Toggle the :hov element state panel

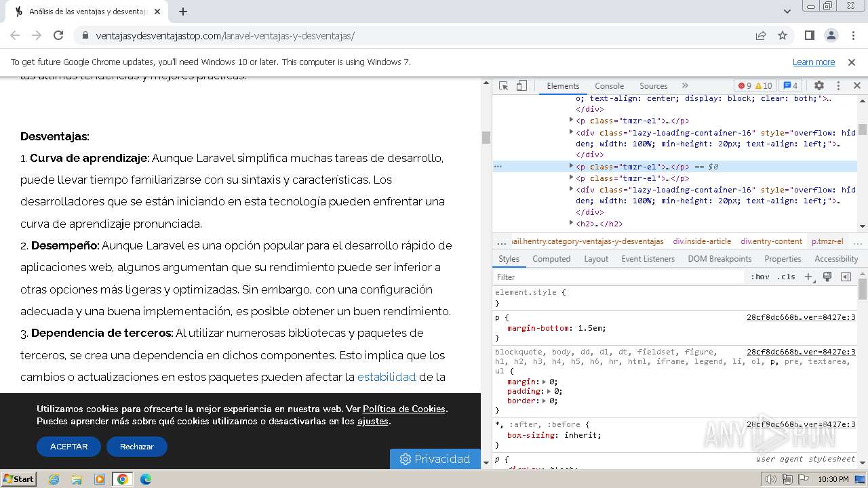pos(760,277)
